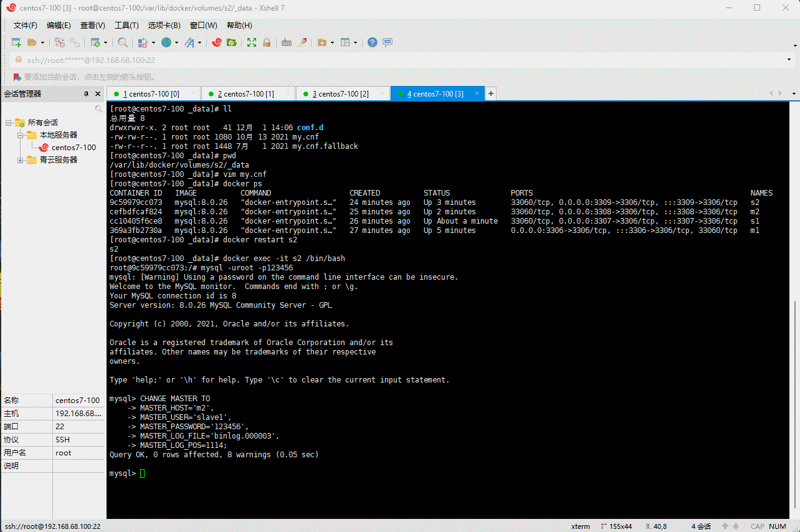
Task: Expand the color scheme dropdown arrow
Action: 153,43
